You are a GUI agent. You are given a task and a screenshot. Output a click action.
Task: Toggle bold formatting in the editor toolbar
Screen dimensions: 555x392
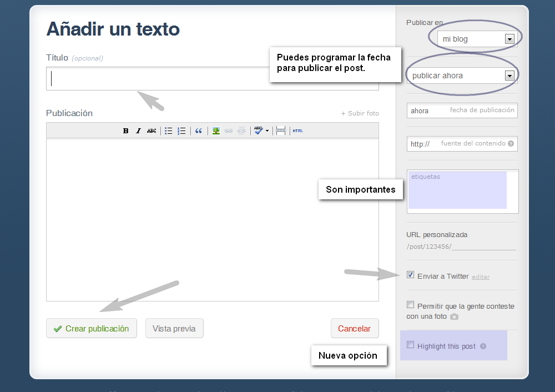point(125,131)
